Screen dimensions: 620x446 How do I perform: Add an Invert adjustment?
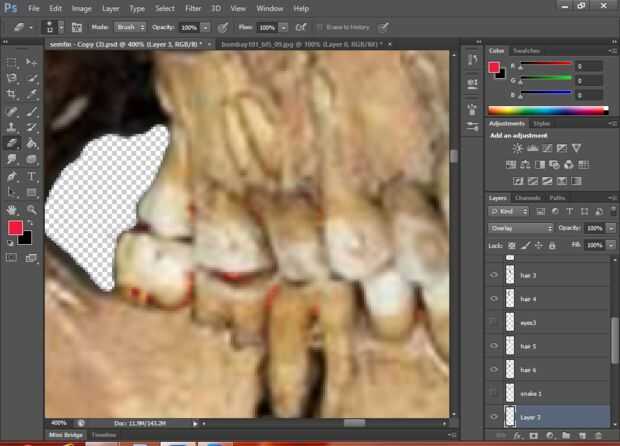[x=518, y=181]
